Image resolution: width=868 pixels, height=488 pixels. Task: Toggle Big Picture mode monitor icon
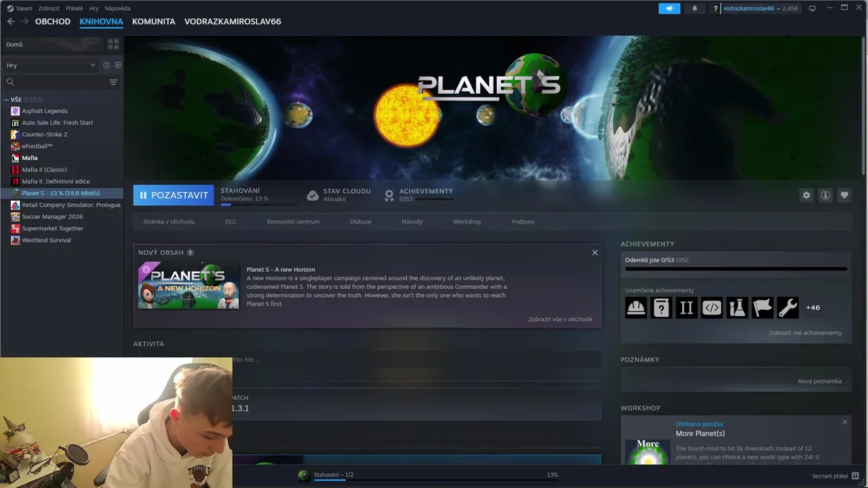(x=812, y=8)
